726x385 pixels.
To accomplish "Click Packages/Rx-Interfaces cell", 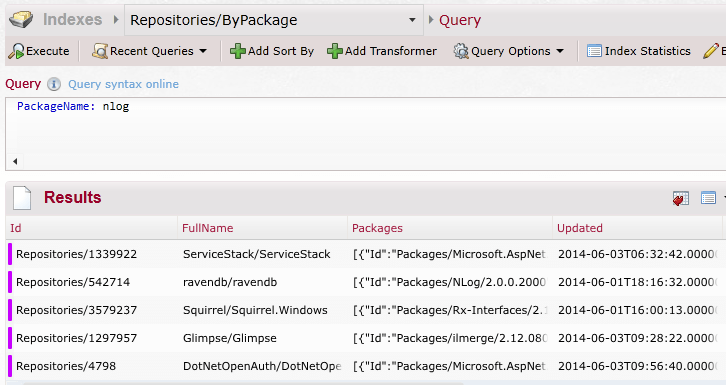I will pos(450,310).
